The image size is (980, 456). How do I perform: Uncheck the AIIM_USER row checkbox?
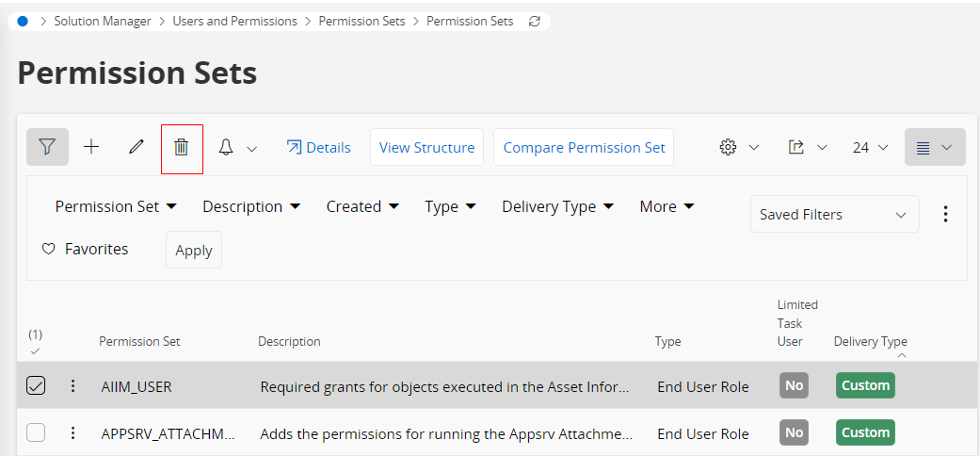pos(36,385)
